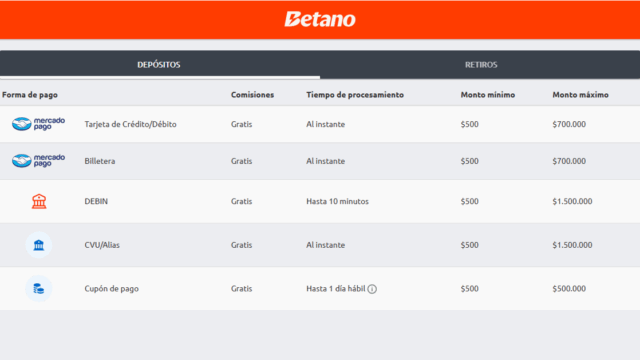Click the Betano logo in the header
640x360 pixels.
pyautogui.click(x=320, y=19)
